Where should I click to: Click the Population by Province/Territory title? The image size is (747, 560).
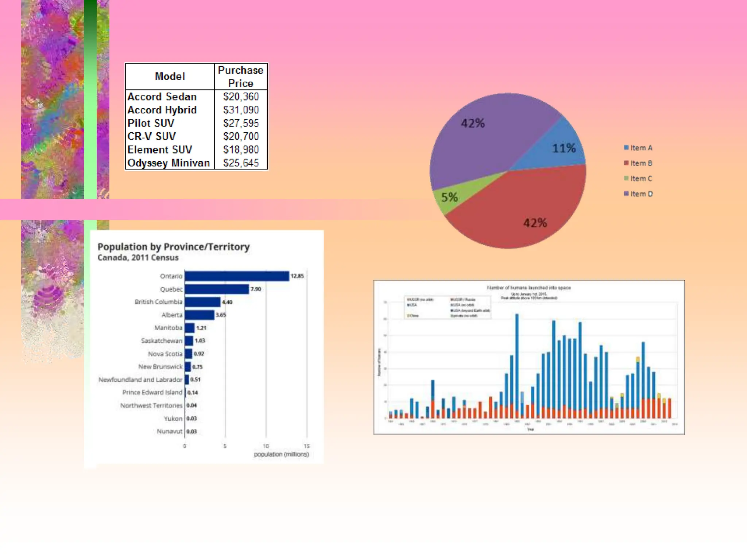tap(174, 247)
